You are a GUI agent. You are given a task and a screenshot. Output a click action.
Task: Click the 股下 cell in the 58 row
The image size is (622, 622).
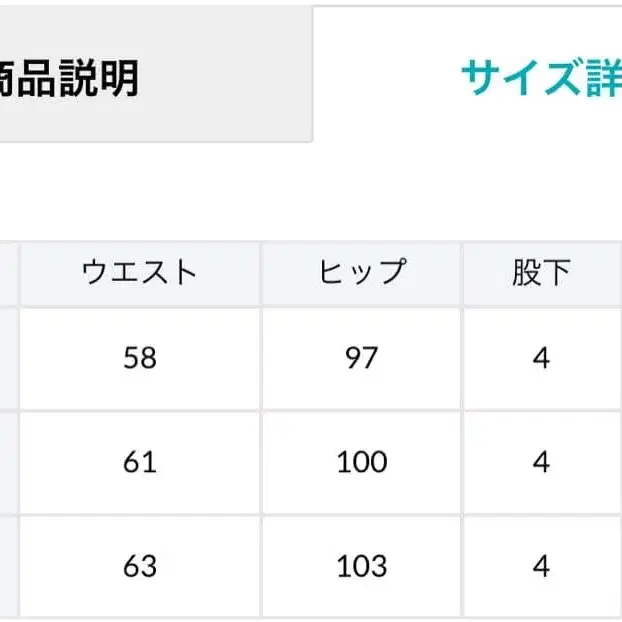pos(541,358)
